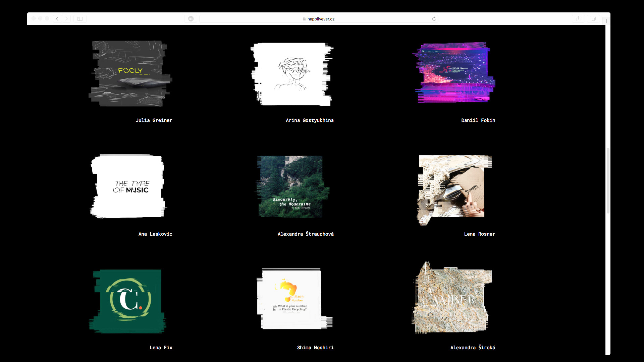Go back to the previous page
This screenshot has width=644, height=362.
coord(57,19)
